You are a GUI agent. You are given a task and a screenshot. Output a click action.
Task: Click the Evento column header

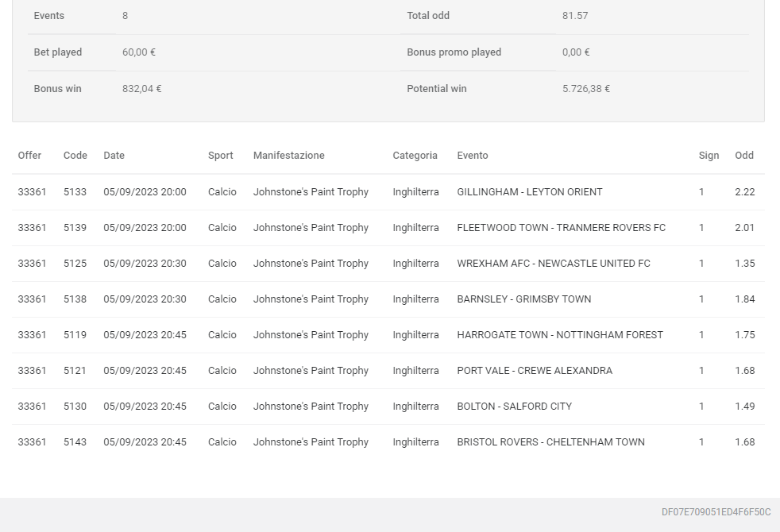pyautogui.click(x=473, y=156)
